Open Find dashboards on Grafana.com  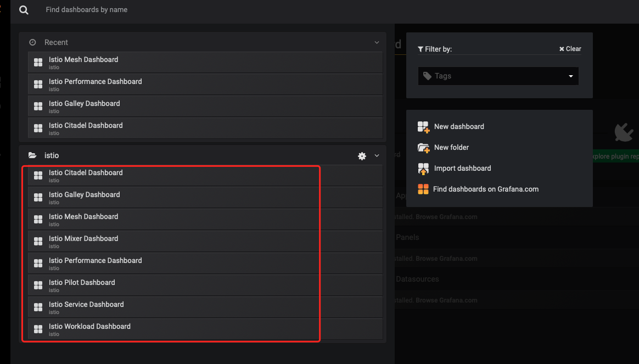[x=486, y=189]
